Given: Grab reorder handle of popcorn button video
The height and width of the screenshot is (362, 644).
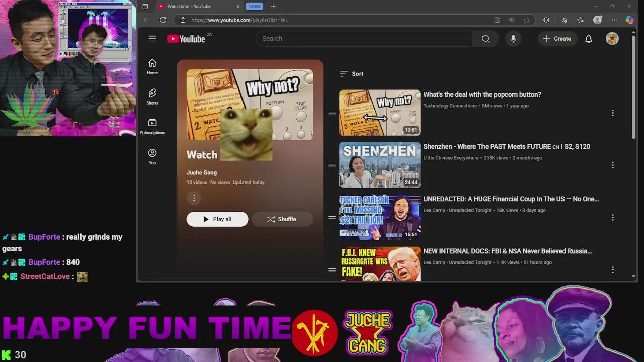Looking at the screenshot, I should click(x=332, y=113).
